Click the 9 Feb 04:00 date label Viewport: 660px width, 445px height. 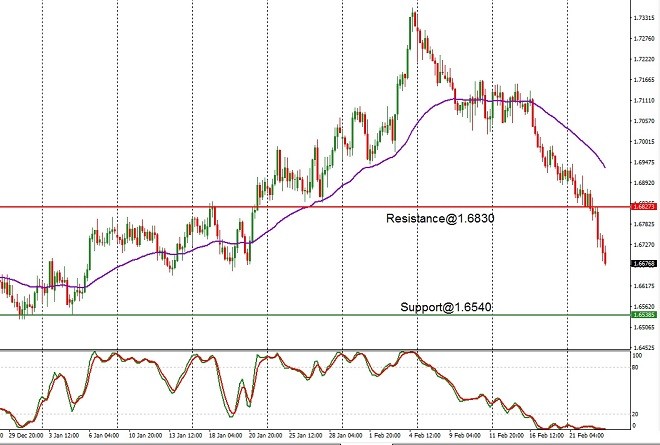(x=465, y=435)
